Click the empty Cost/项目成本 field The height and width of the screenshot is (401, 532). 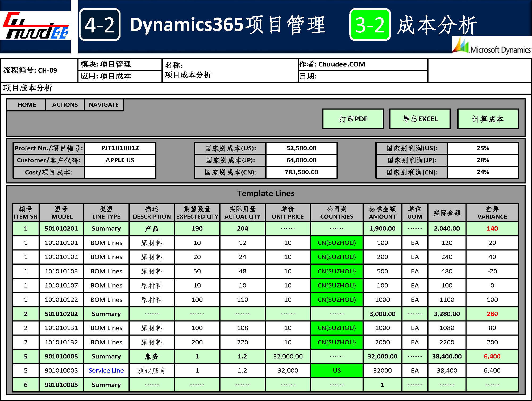pos(120,172)
